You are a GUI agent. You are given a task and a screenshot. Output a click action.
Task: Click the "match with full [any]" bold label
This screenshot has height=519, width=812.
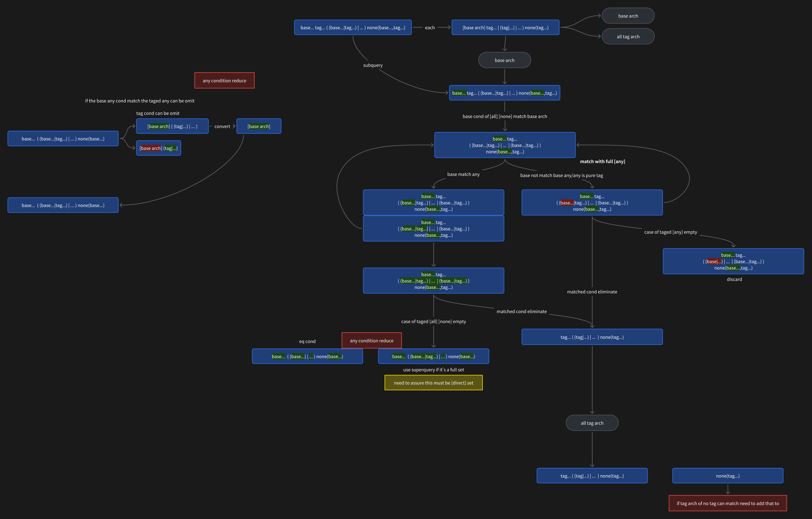602,162
